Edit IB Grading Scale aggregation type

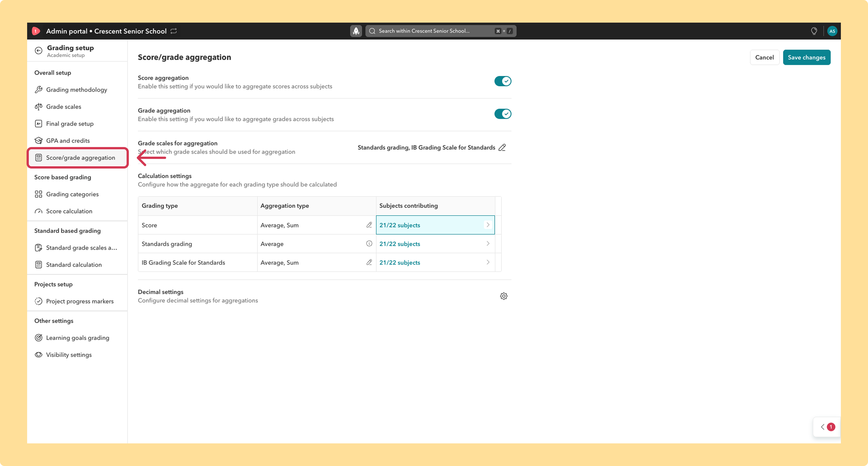pos(369,262)
